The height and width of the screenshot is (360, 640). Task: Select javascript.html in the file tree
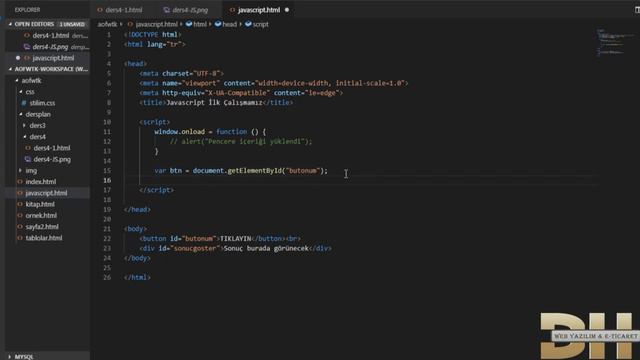click(46, 193)
